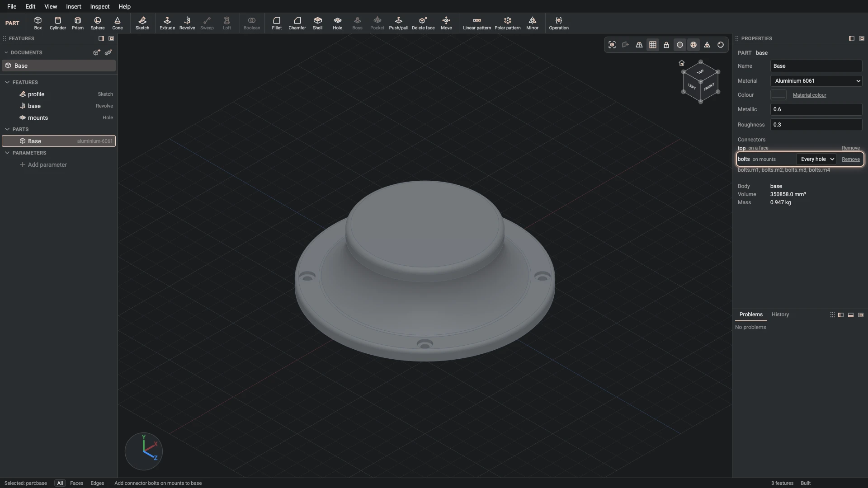The width and height of the screenshot is (868, 488).
Task: Open the Material dropdown
Action: coord(816,81)
